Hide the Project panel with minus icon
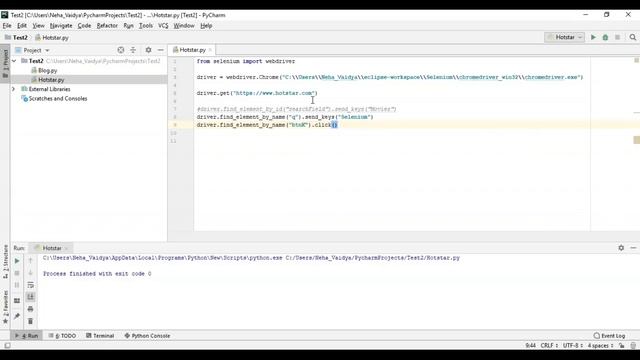The height and width of the screenshot is (360, 640). pyautogui.click(x=161, y=50)
